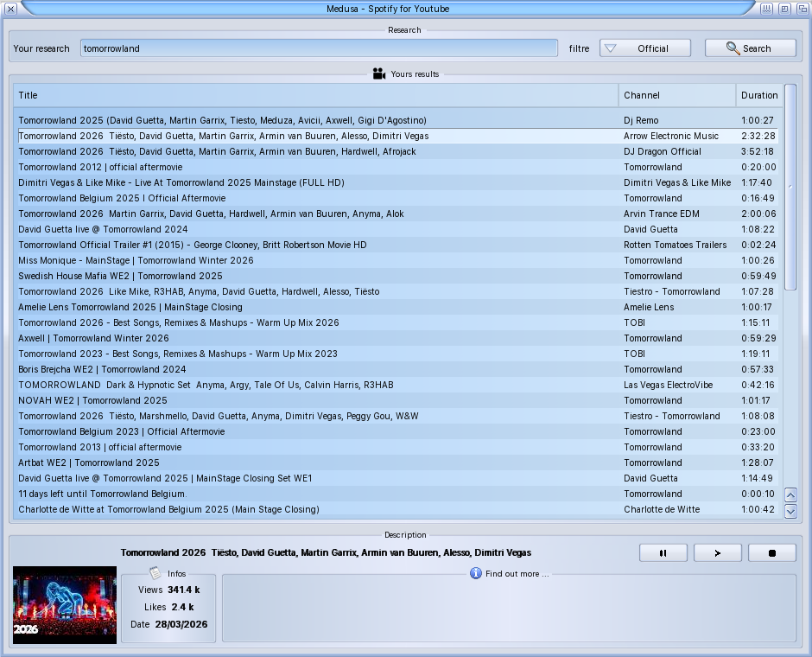
Task: Select the row 'Tomorrowland 2025 (David Guetta, Martin Garrix, Tiesto, Meduza...'
Action: coord(397,120)
